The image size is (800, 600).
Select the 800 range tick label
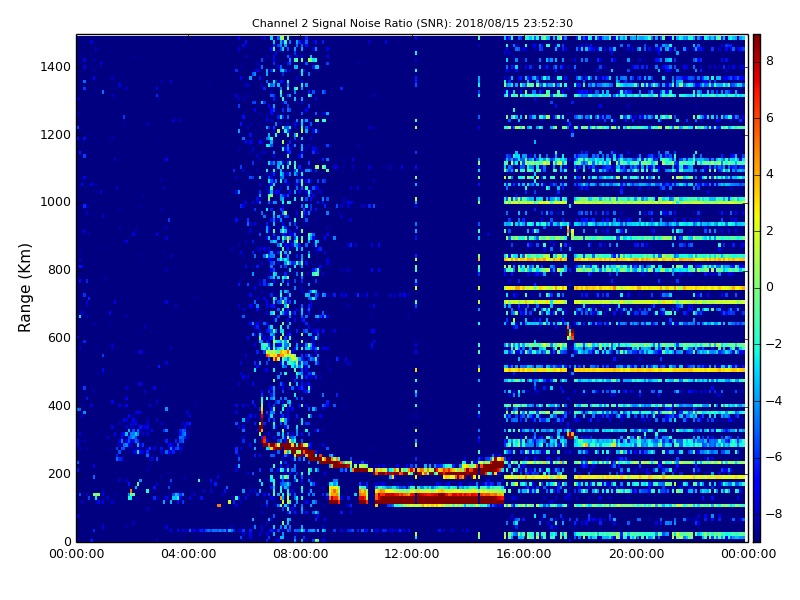[x=59, y=270]
